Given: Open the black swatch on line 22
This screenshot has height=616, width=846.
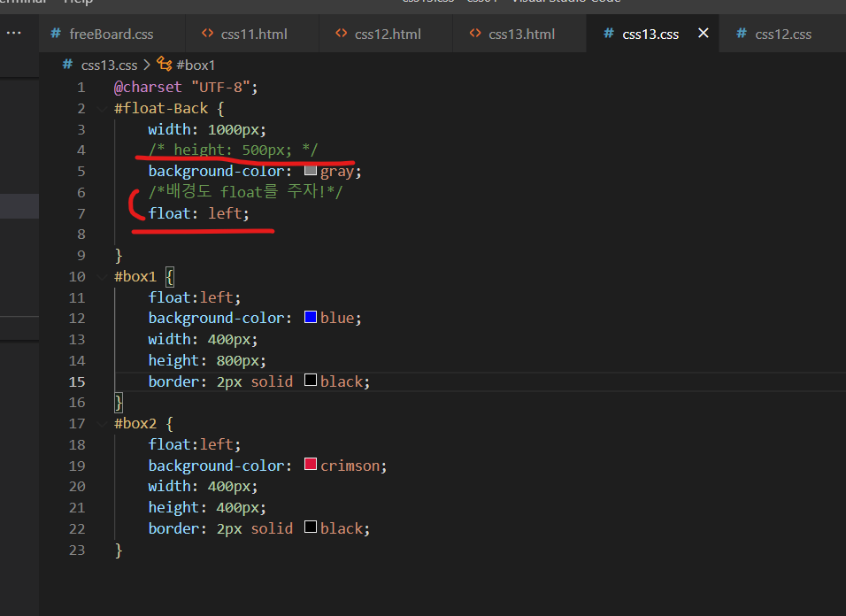Looking at the screenshot, I should (311, 527).
